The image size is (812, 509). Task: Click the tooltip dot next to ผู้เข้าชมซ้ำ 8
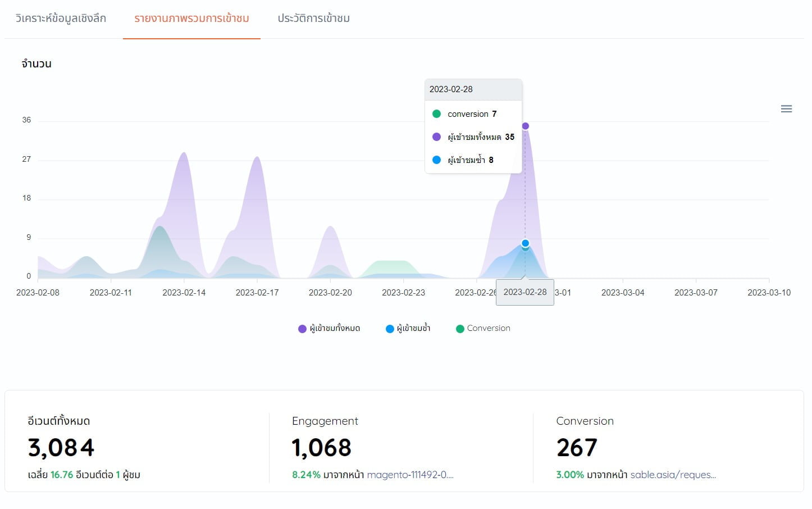[437, 160]
